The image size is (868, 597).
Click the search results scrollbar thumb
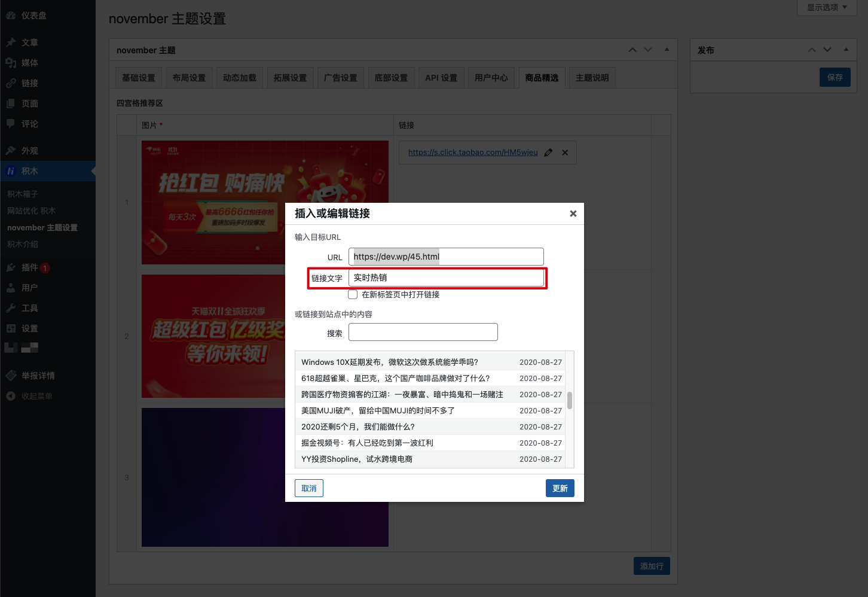(x=570, y=400)
